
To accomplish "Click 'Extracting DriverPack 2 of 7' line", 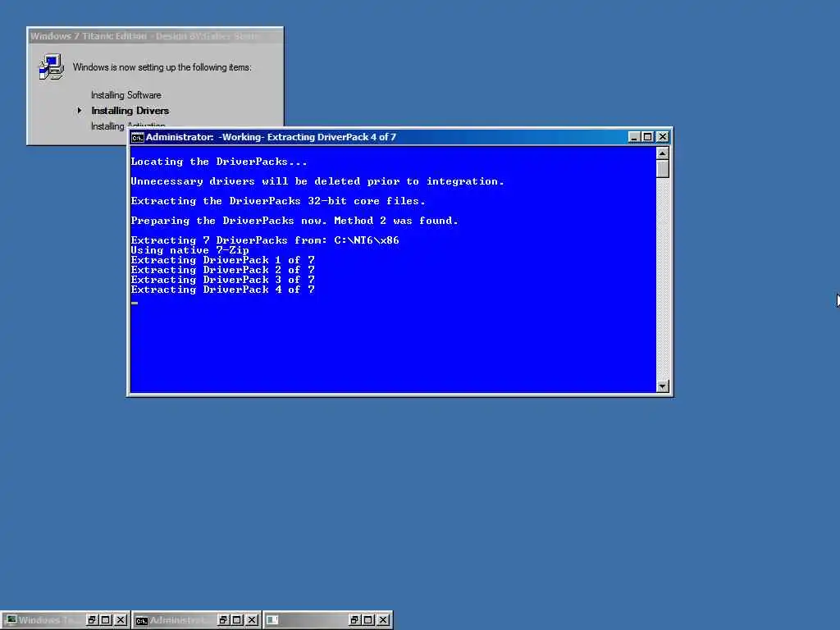I will 223,270.
